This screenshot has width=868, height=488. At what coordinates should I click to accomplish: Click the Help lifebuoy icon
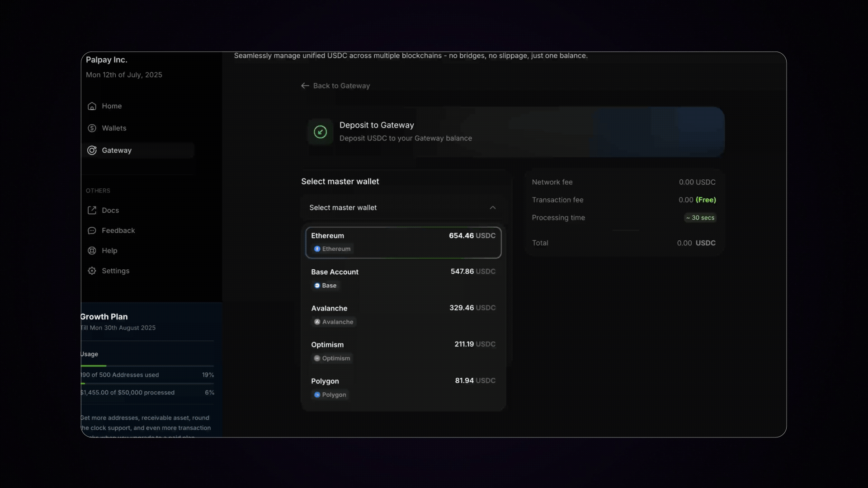coord(92,251)
